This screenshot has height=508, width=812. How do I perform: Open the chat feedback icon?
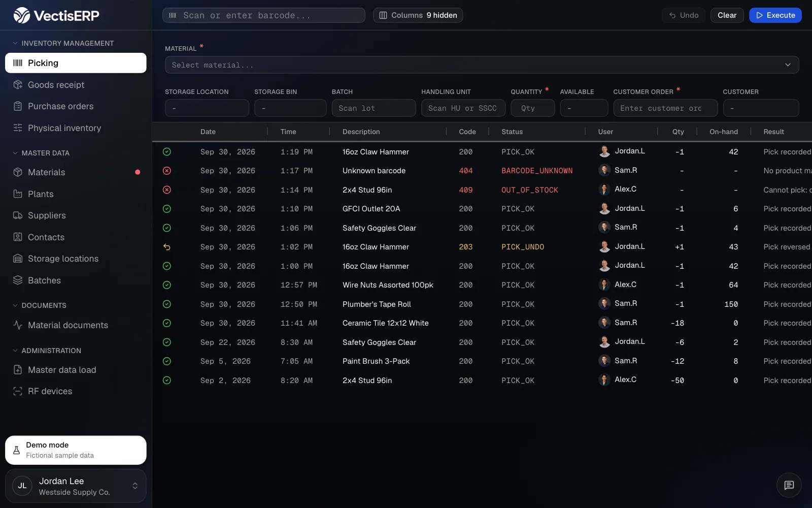(x=789, y=485)
